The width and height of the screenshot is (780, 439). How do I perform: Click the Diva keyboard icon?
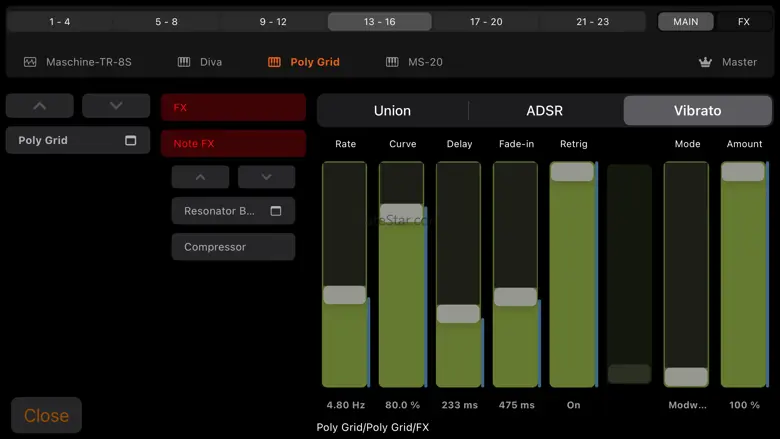pos(184,62)
